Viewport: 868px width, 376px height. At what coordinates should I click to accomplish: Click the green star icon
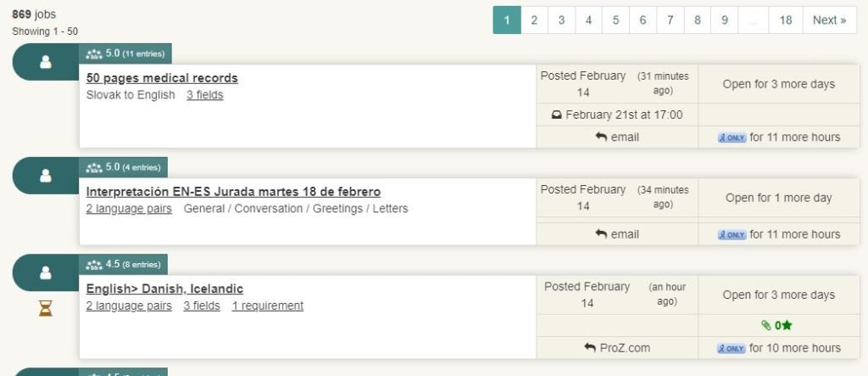(x=787, y=326)
